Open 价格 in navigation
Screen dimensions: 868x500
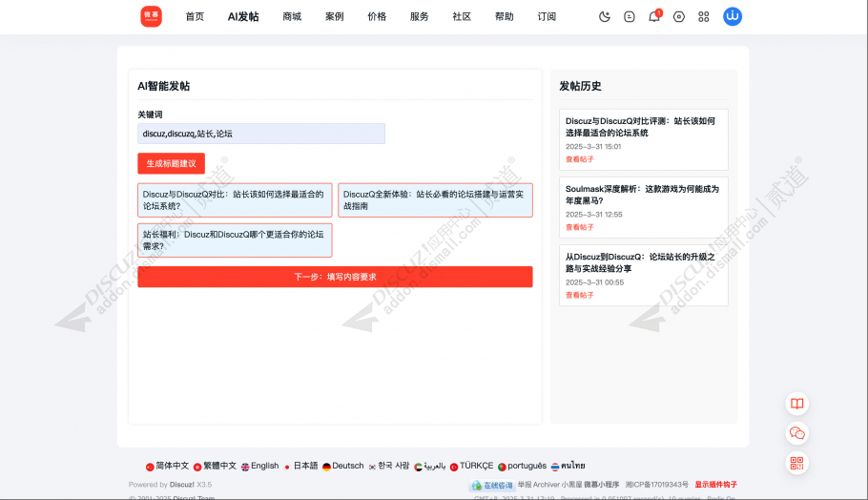(377, 16)
